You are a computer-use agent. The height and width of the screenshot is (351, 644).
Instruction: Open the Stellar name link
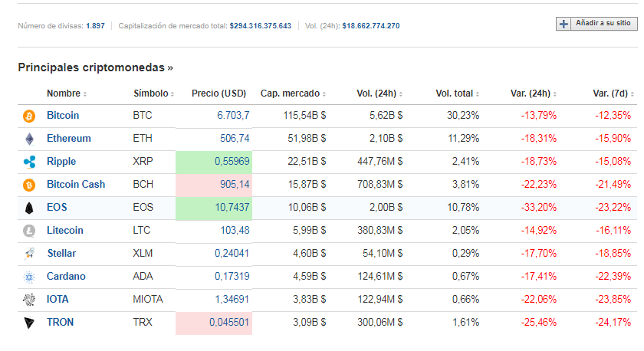click(x=61, y=254)
